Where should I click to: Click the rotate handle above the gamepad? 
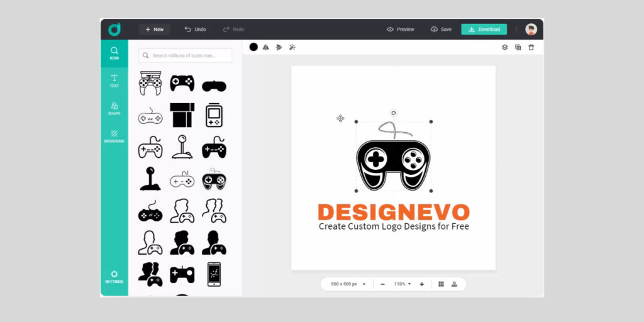pyautogui.click(x=394, y=113)
